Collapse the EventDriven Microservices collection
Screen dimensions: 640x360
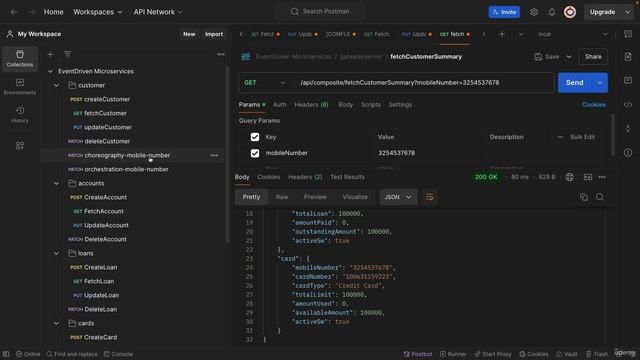pyautogui.click(x=50, y=71)
